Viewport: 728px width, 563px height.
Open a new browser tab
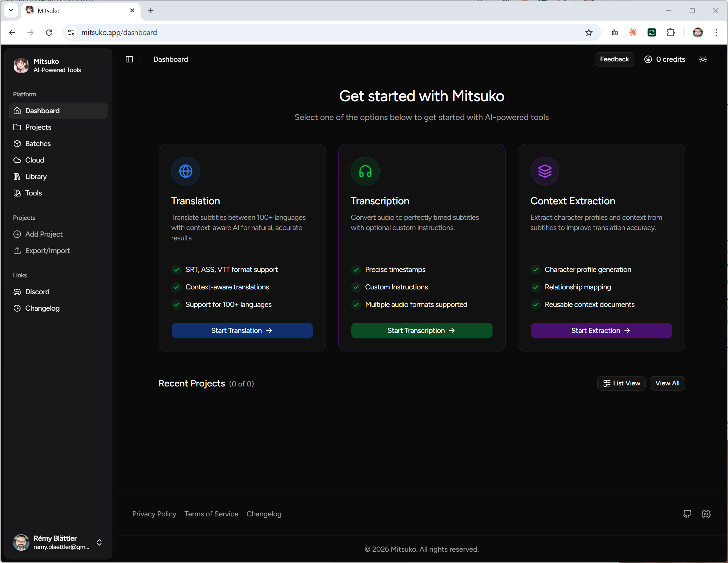[151, 11]
